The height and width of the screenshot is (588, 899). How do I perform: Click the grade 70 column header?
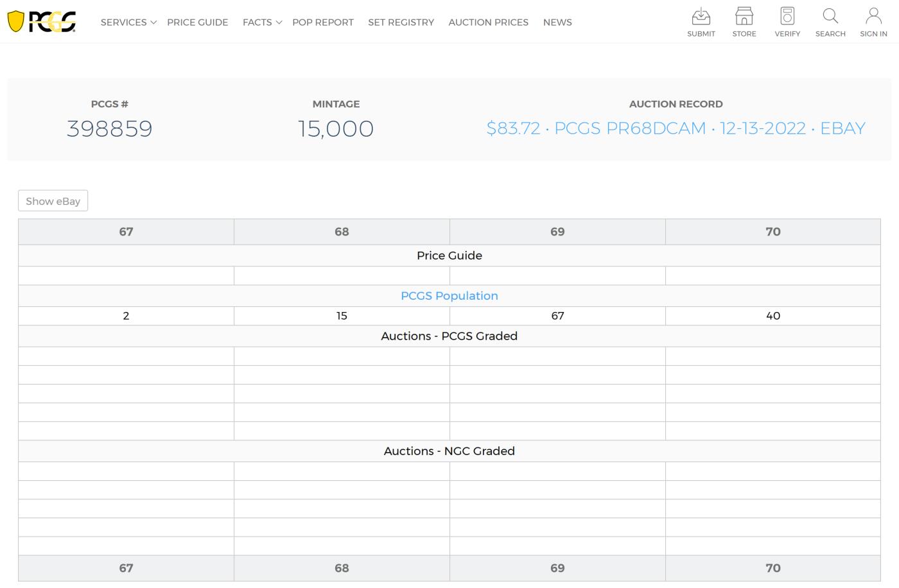772,232
